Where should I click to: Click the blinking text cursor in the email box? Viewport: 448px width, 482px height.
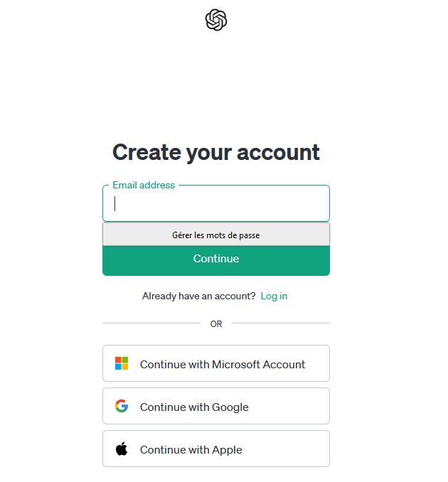click(115, 204)
